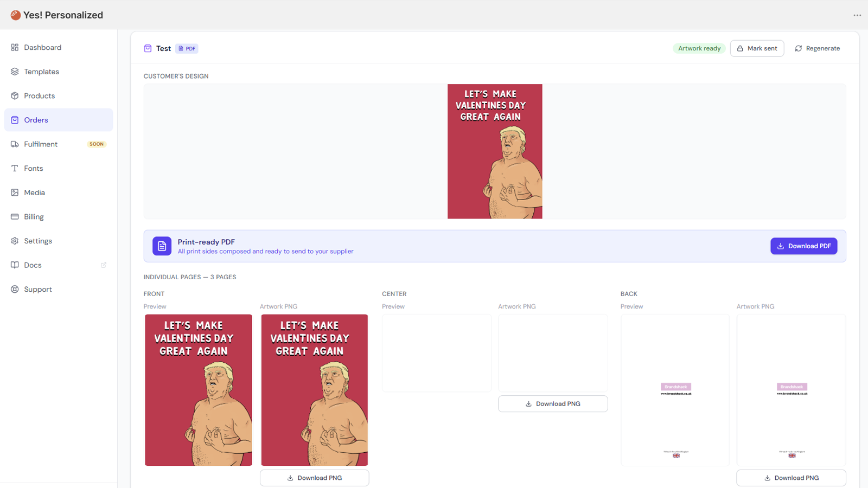Open the Front Artwork PNG thumbnail
868x488 pixels.
tap(315, 390)
